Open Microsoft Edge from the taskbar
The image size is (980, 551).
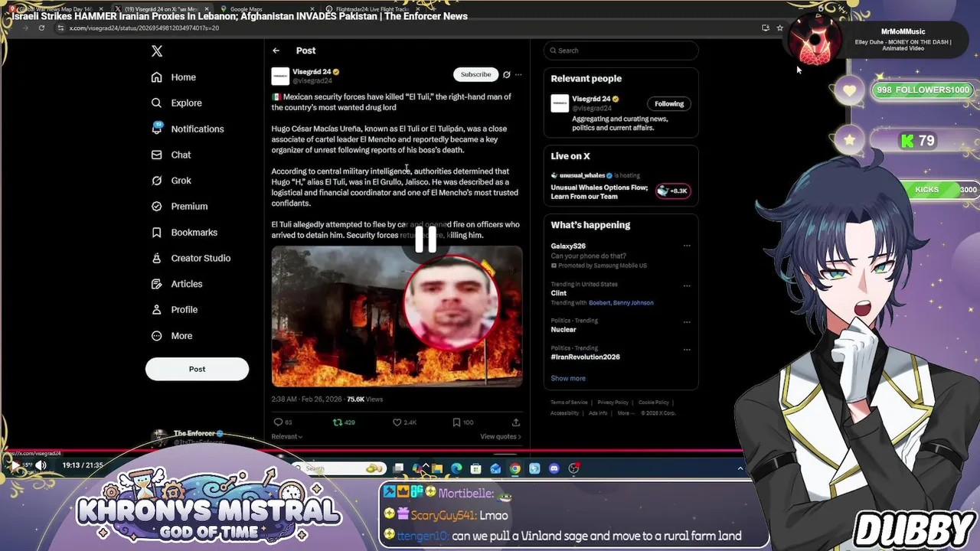point(456,468)
